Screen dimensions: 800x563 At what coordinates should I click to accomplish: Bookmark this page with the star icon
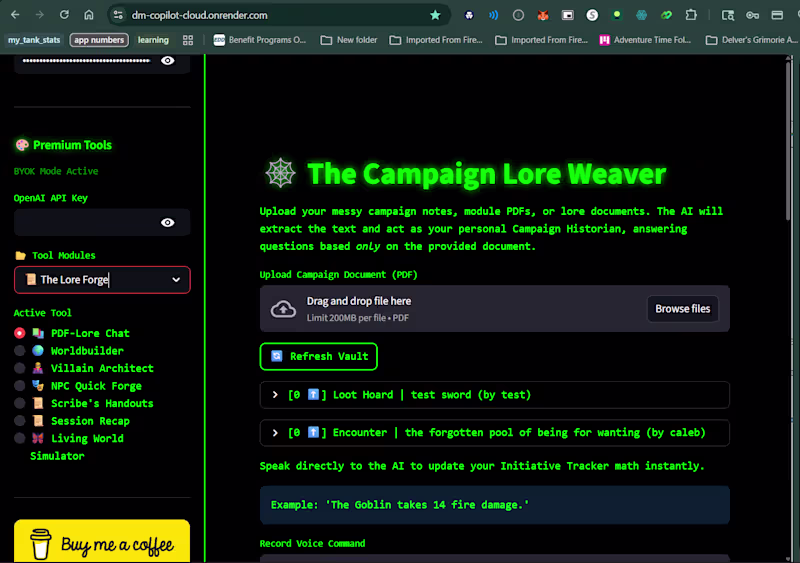435,15
